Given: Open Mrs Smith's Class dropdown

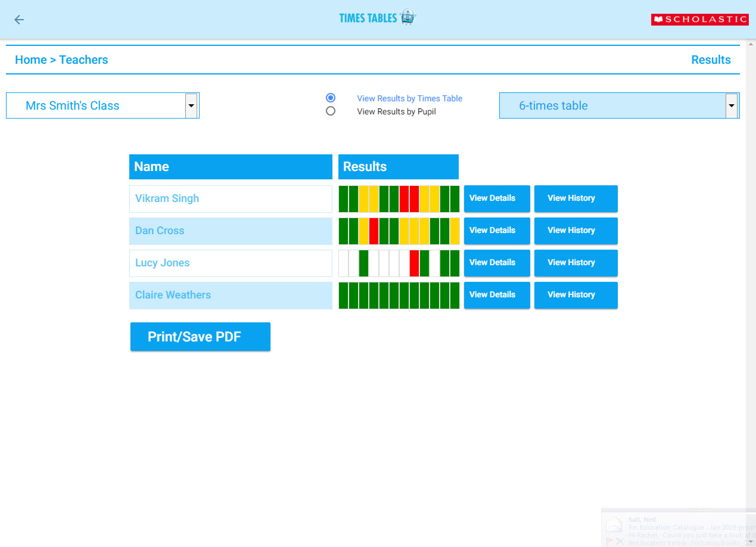Looking at the screenshot, I should [x=102, y=105].
